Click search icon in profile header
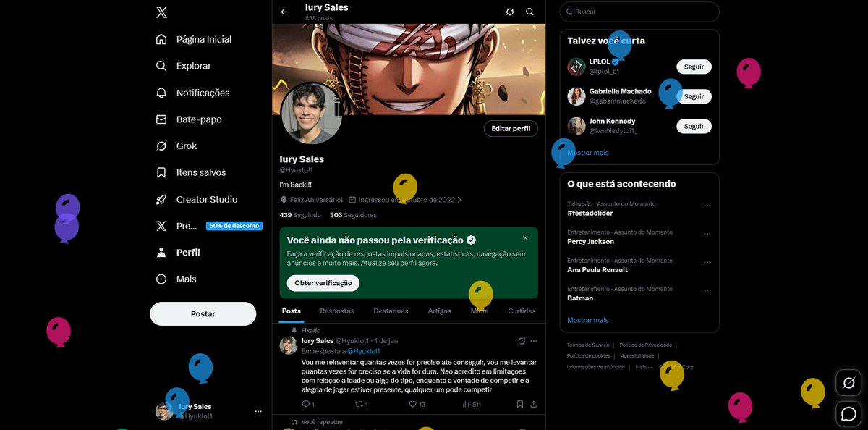Screen dimensions: 868x430 [x=530, y=12]
